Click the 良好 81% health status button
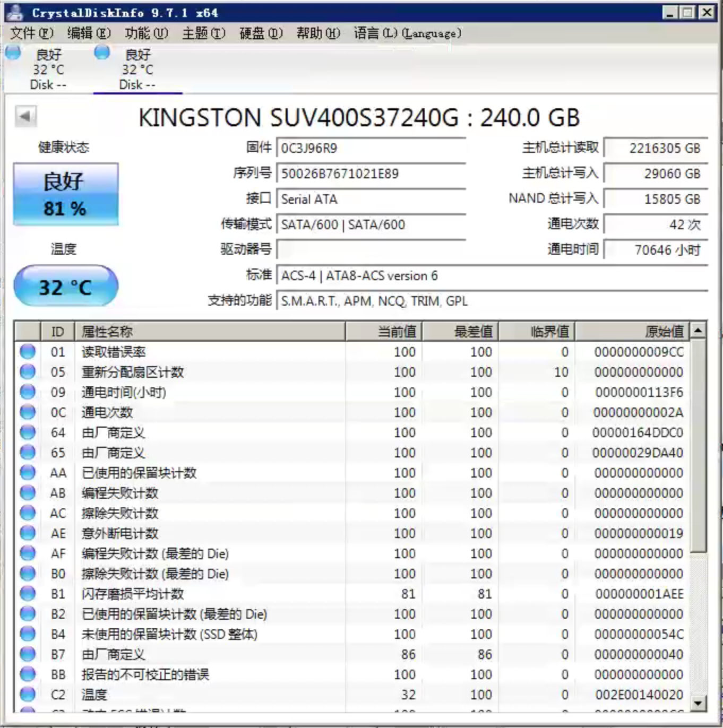Image resolution: width=723 pixels, height=728 pixels. click(65, 194)
